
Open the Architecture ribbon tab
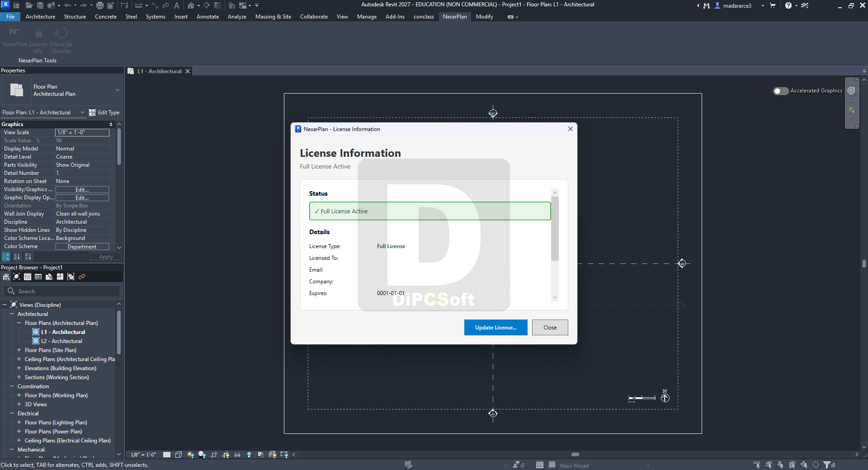(40, 17)
